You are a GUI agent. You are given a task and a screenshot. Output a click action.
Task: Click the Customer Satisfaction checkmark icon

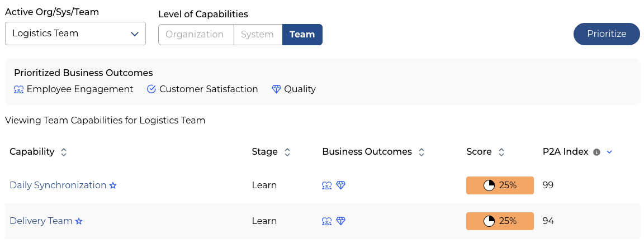click(151, 89)
